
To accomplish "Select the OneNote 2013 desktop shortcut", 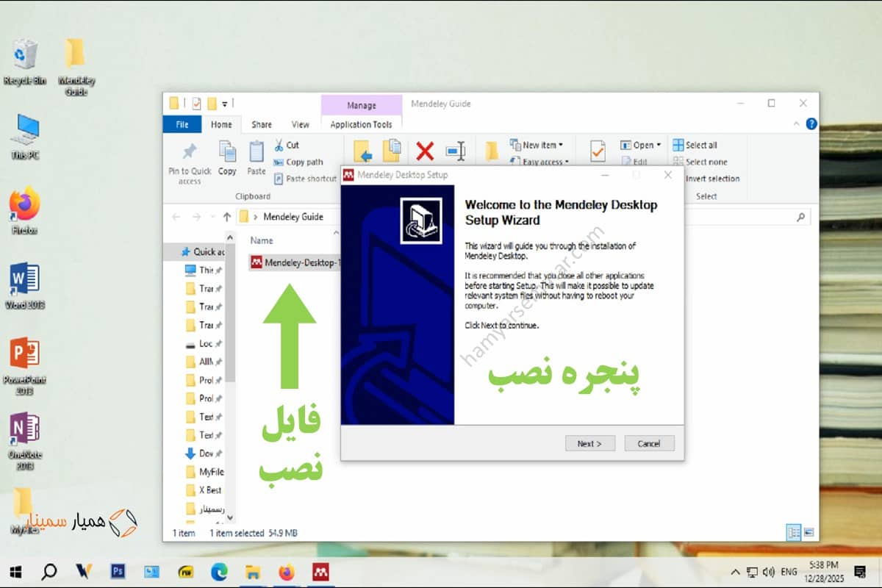I will (x=25, y=440).
